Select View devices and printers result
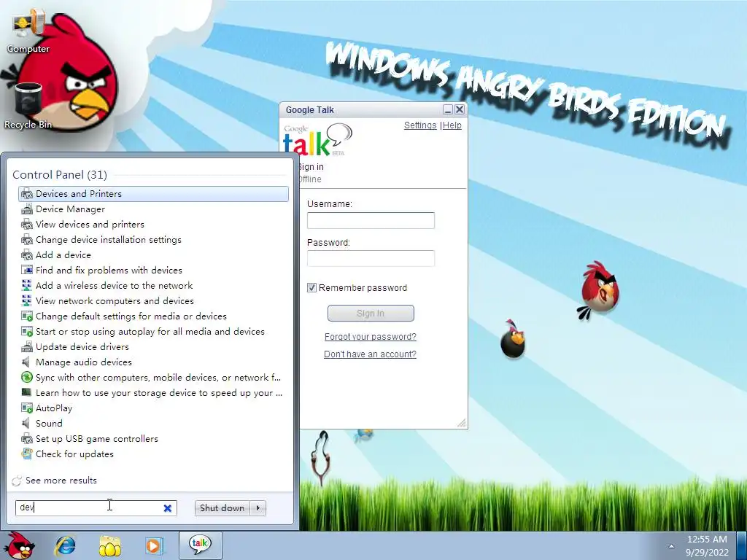The image size is (747, 560). click(x=90, y=225)
